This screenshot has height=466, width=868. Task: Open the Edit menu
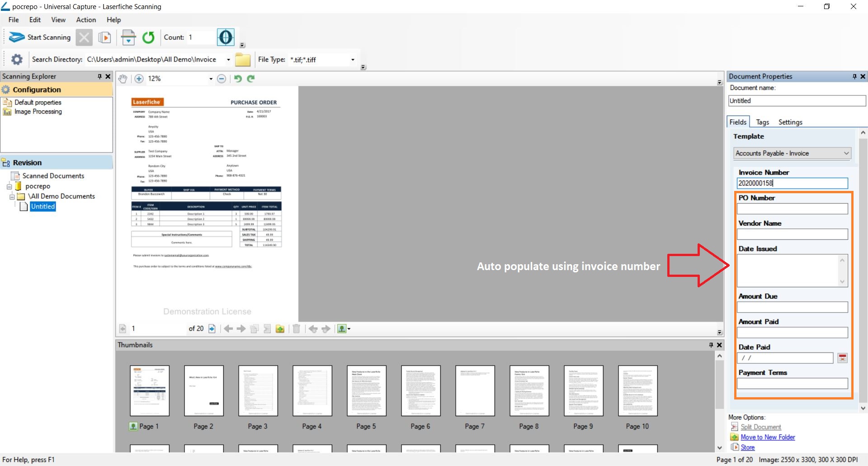[35, 20]
